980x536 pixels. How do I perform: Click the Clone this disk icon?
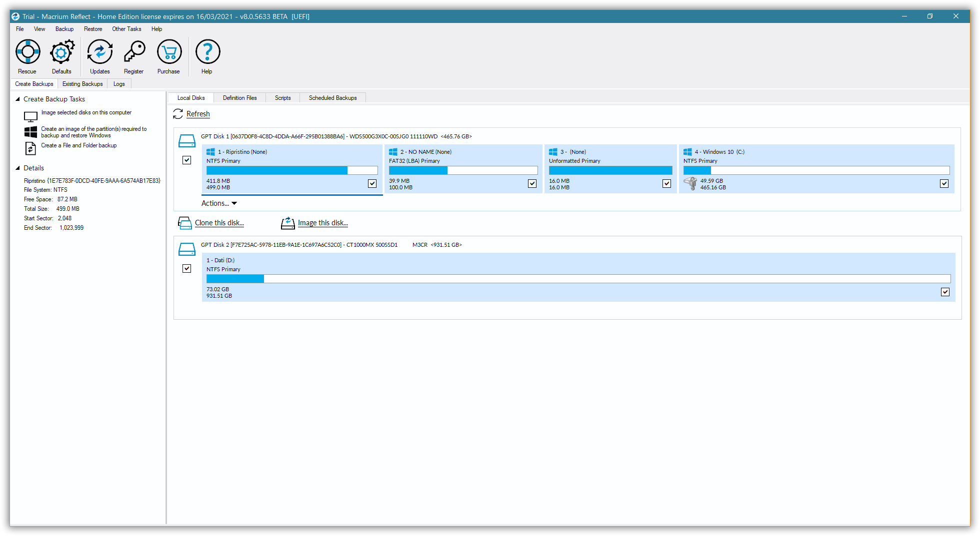pyautogui.click(x=185, y=223)
